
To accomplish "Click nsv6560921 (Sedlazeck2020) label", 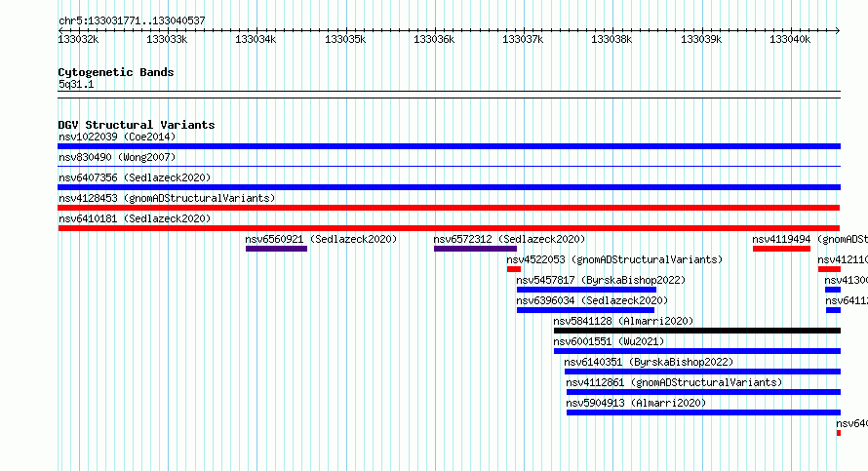I will point(321,239).
